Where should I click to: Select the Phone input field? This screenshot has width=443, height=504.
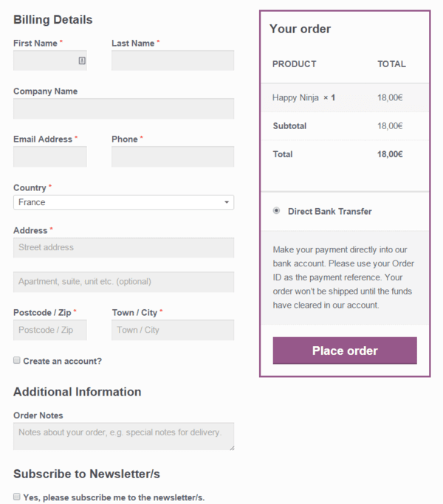173,156
